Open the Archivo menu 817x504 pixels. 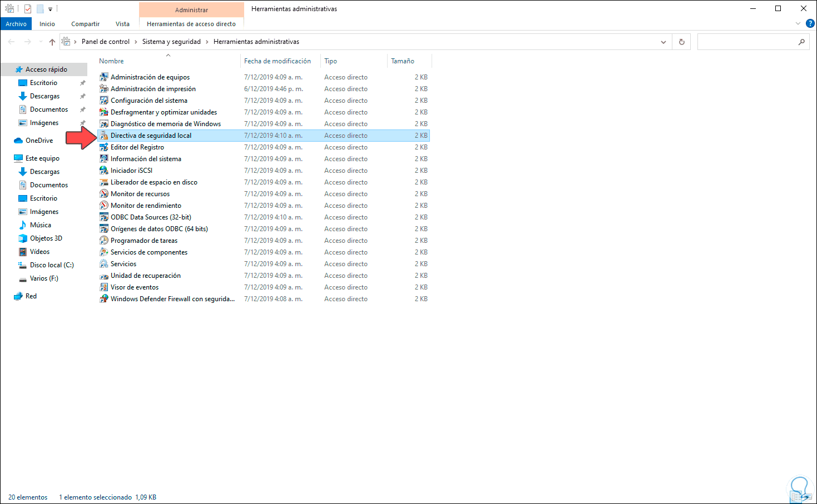point(16,23)
